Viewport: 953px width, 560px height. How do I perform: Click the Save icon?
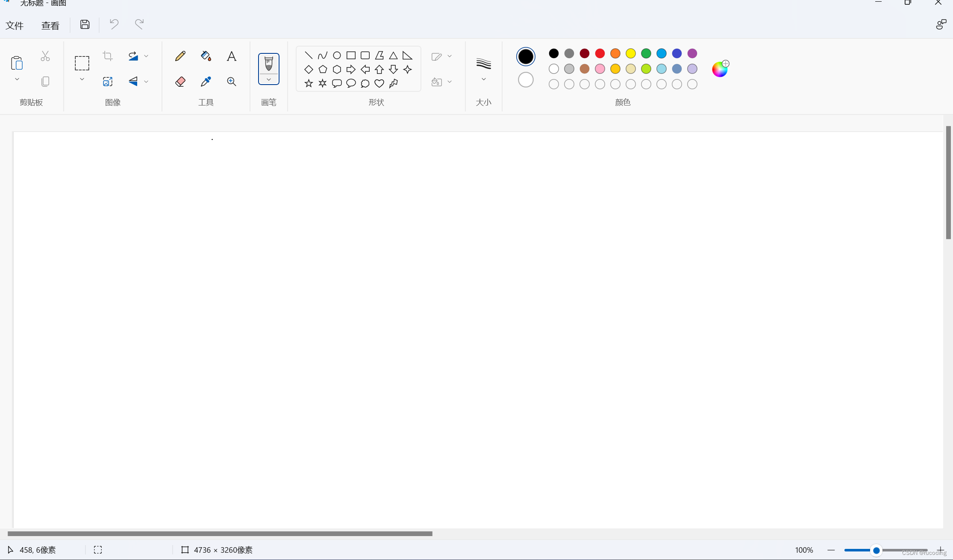pos(85,25)
